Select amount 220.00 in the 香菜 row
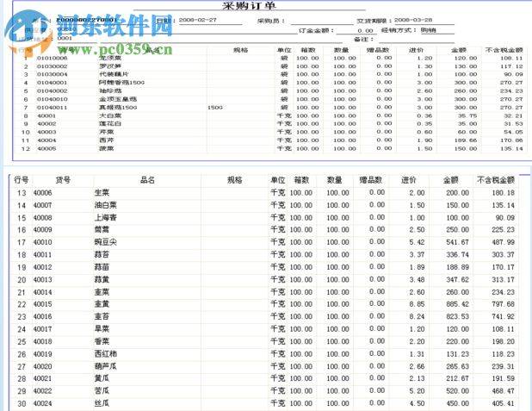Viewport: 532px width, 411px height. pyautogui.click(x=457, y=341)
